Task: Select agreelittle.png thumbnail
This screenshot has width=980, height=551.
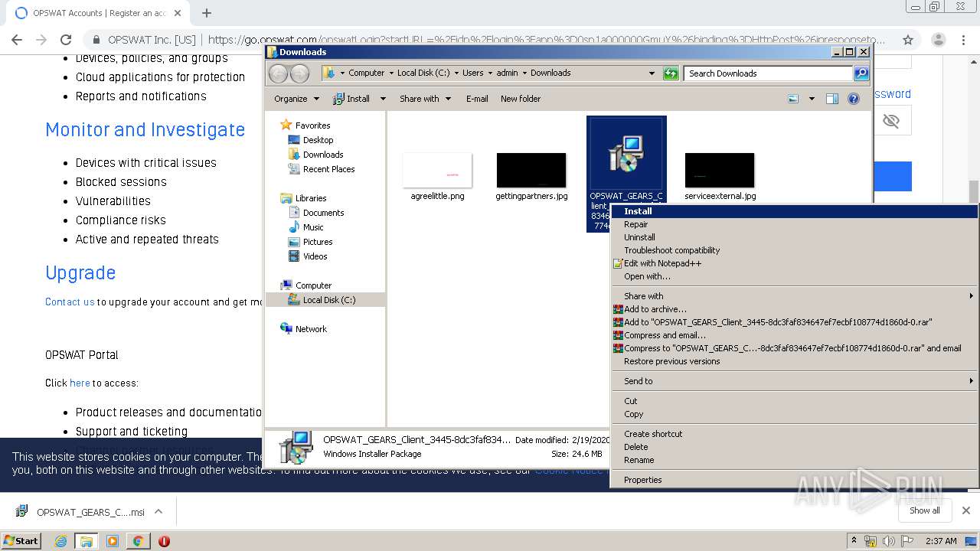Action: coord(437,170)
